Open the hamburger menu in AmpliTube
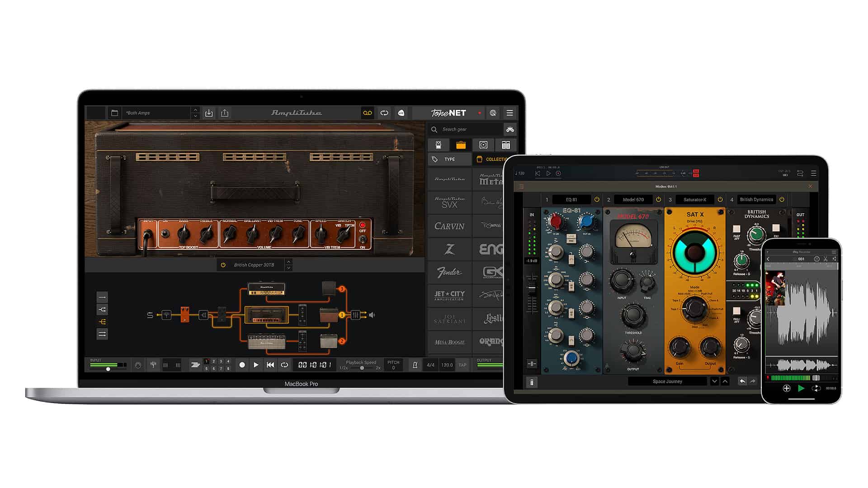 [x=509, y=113]
